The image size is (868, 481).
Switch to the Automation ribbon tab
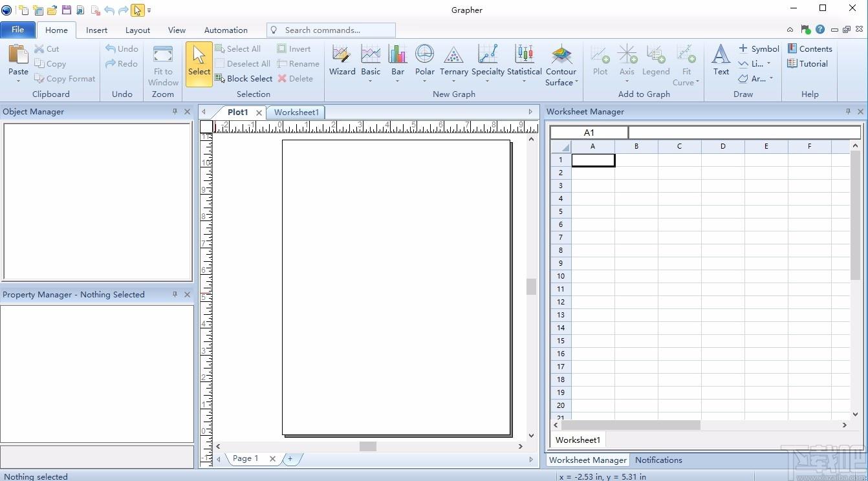tap(226, 30)
